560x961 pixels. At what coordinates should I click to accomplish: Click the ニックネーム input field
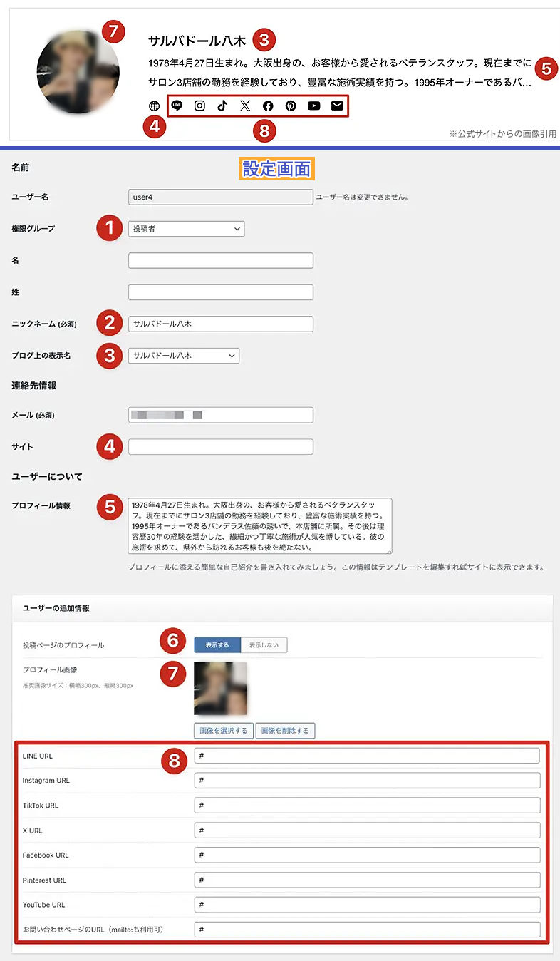(221, 324)
